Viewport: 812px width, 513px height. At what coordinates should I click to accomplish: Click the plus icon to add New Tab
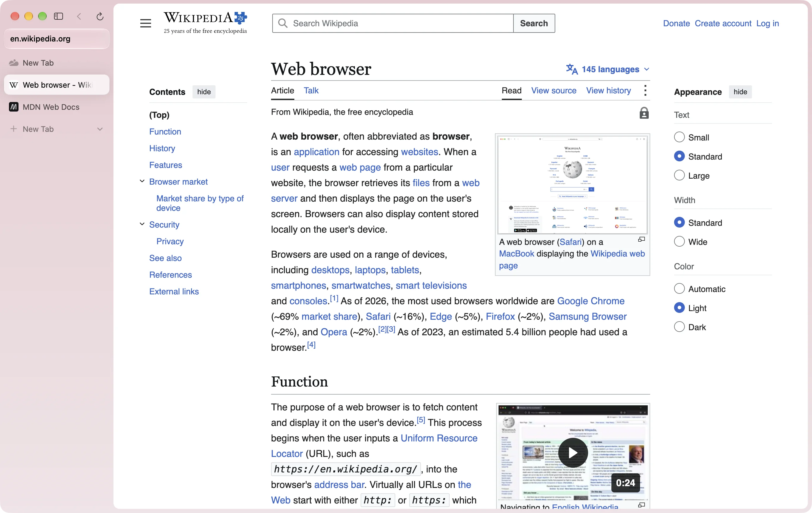[13, 129]
